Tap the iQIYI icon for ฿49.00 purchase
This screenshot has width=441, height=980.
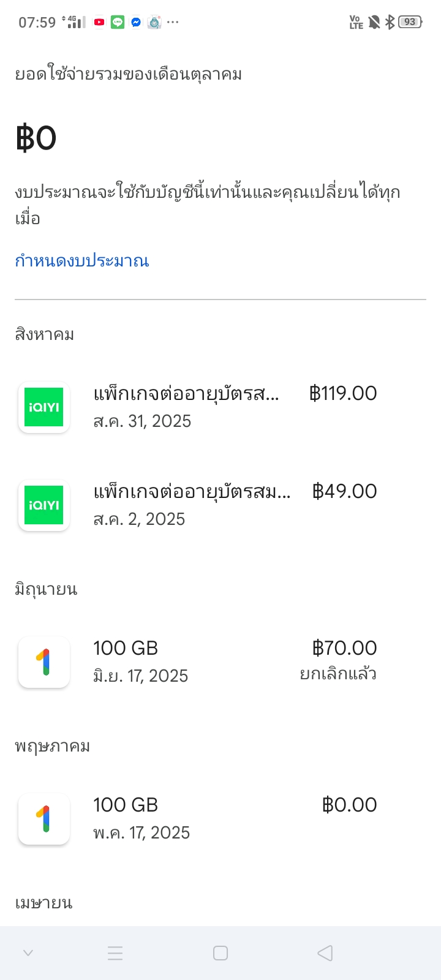click(x=43, y=505)
